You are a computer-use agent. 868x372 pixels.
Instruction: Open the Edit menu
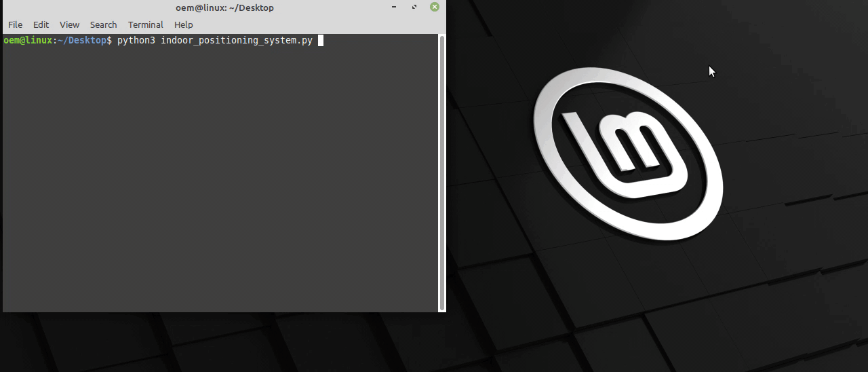pos(41,24)
